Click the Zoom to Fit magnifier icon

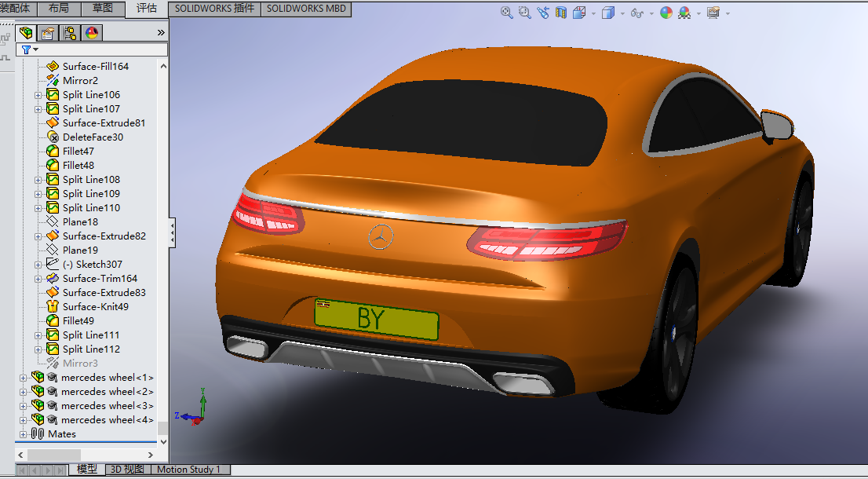coord(506,13)
